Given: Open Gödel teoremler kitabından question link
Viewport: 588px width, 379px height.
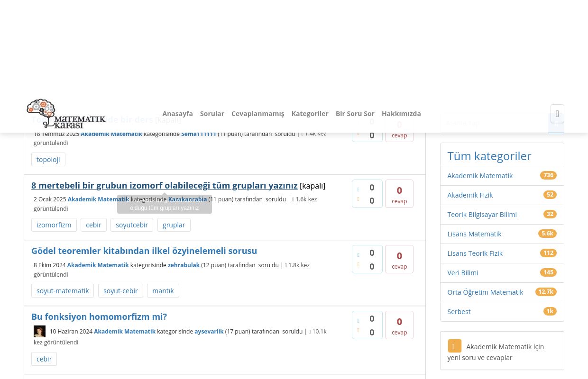Looking at the screenshot, I should pos(144,251).
